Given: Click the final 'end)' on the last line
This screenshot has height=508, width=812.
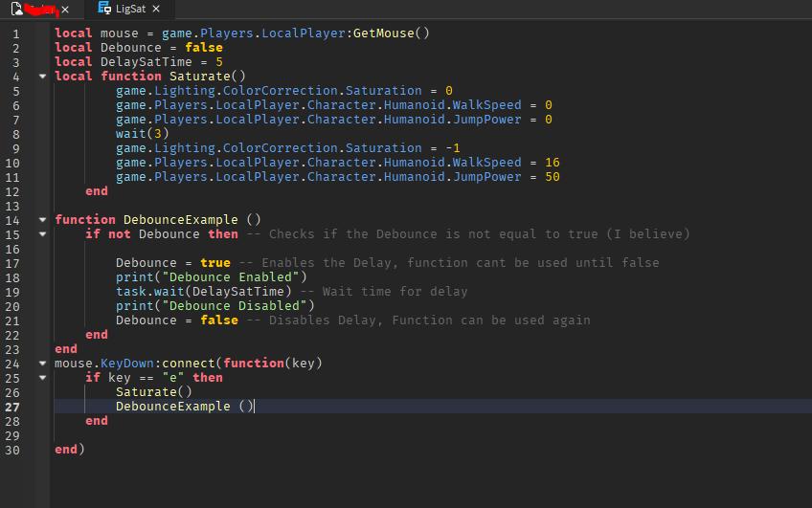Looking at the screenshot, I should tap(70, 449).
